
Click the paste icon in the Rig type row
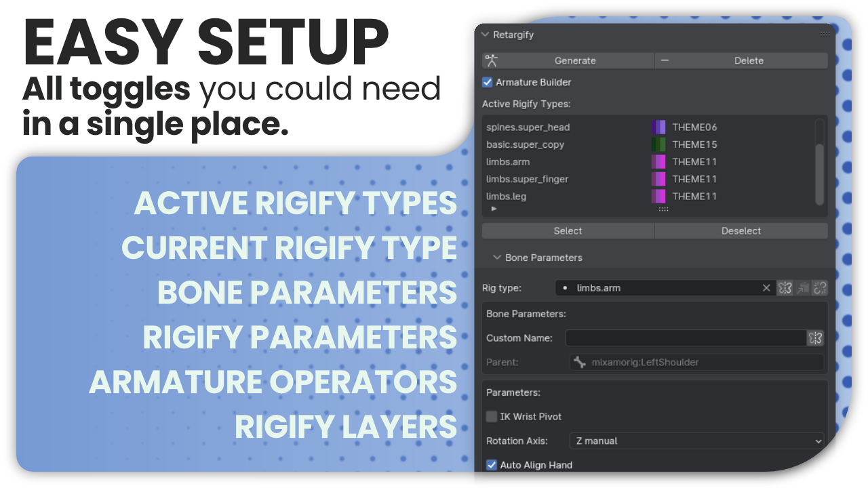click(802, 287)
